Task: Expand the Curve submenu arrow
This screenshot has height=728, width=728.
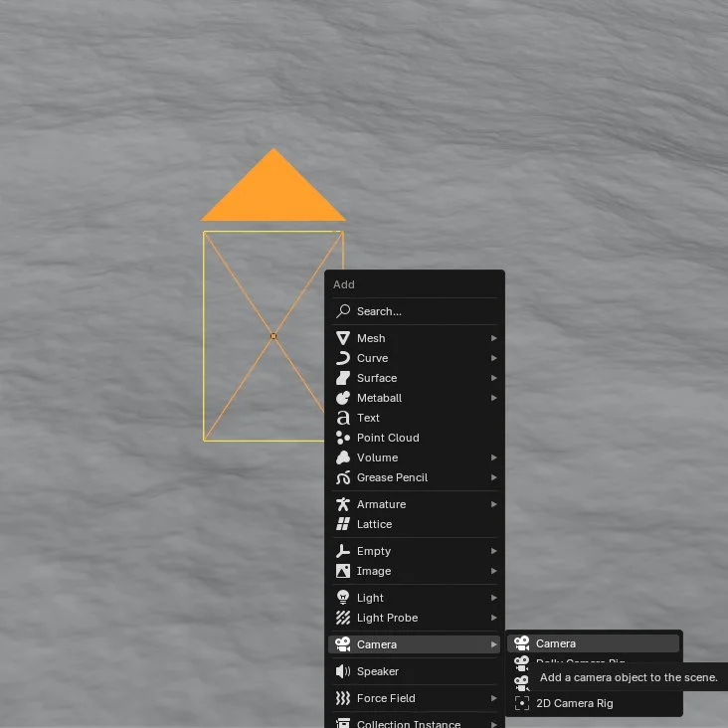Action: pyautogui.click(x=494, y=358)
